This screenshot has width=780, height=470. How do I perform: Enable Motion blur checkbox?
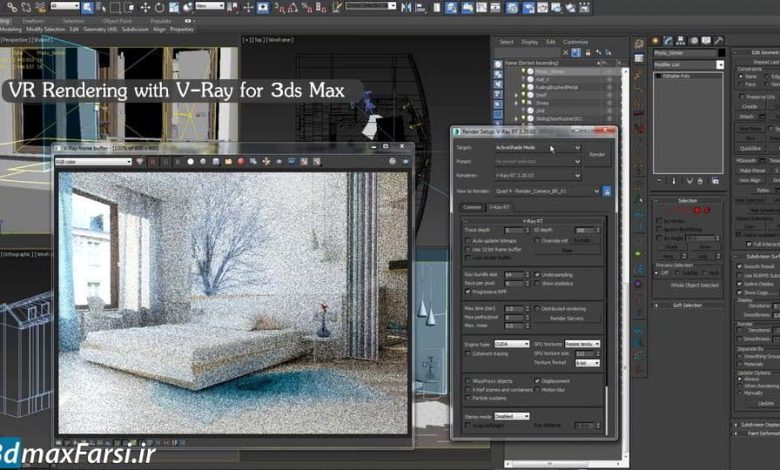coord(537,390)
